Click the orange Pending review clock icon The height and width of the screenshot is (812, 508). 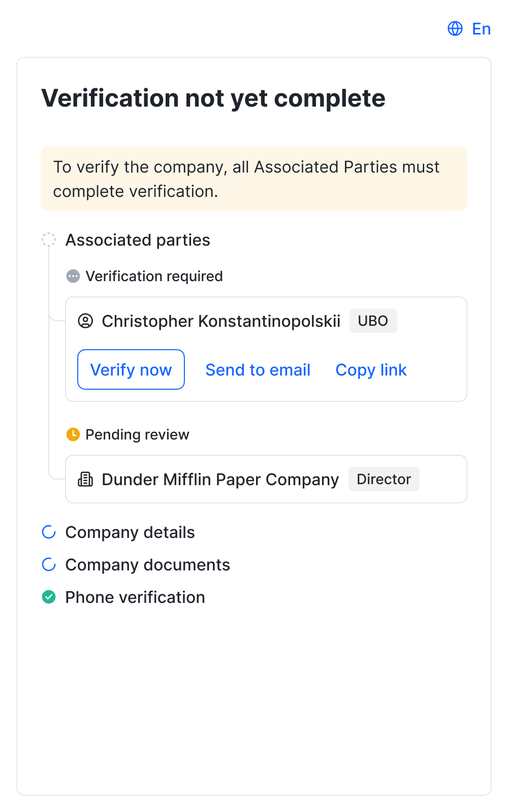pyautogui.click(x=73, y=434)
